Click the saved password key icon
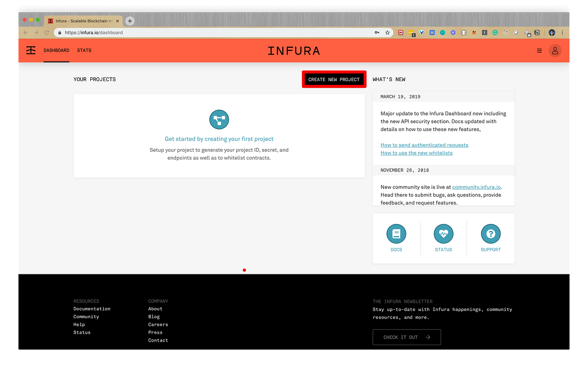This screenshot has height=374, width=588. (x=377, y=32)
